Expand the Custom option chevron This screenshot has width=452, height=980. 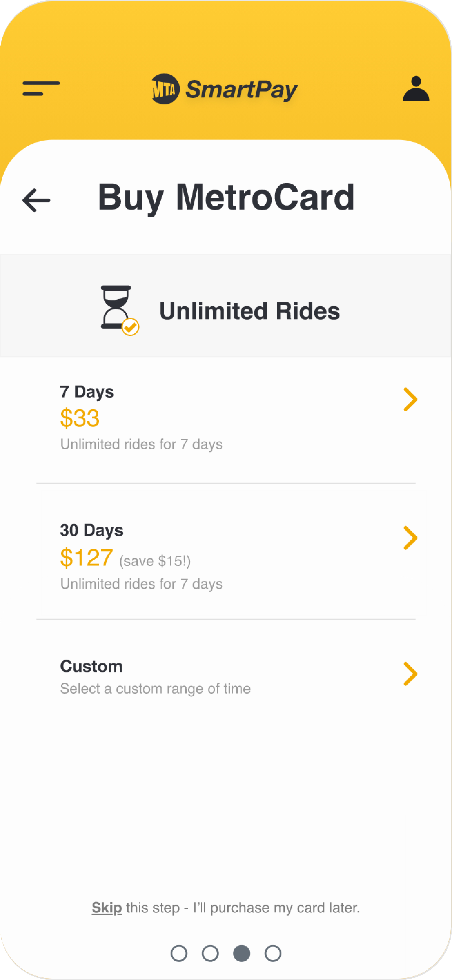click(x=410, y=674)
